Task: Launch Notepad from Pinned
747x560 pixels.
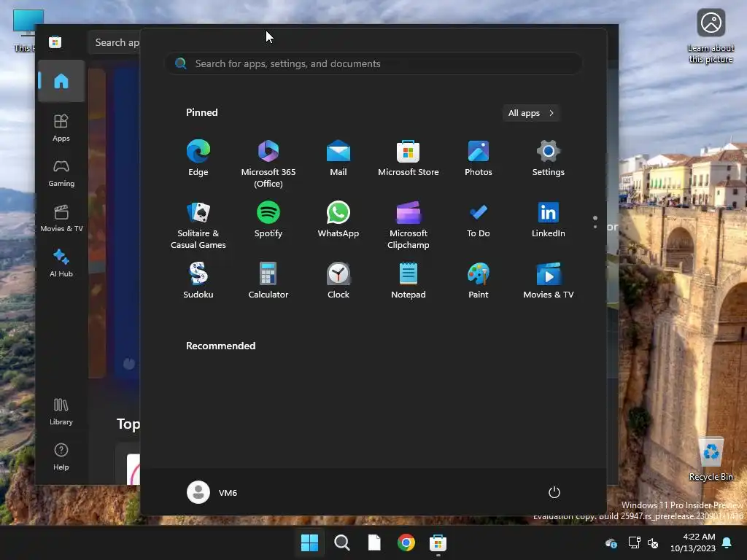Action: [409, 281]
